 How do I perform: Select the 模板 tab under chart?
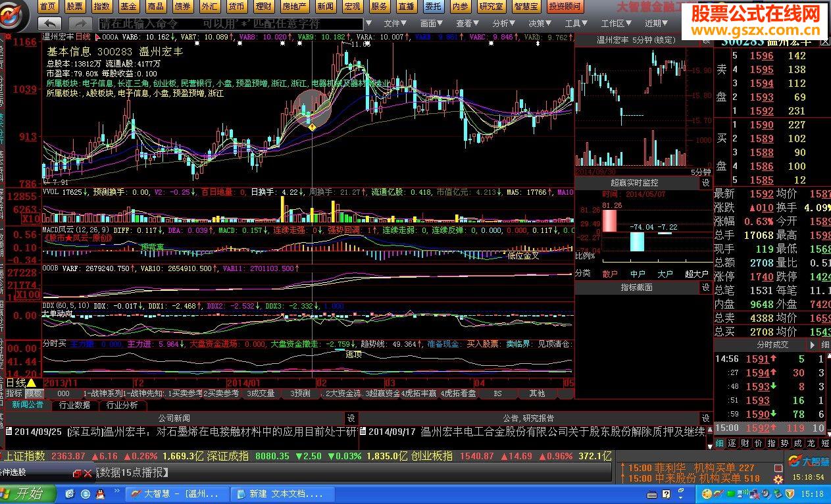pyautogui.click(x=34, y=393)
